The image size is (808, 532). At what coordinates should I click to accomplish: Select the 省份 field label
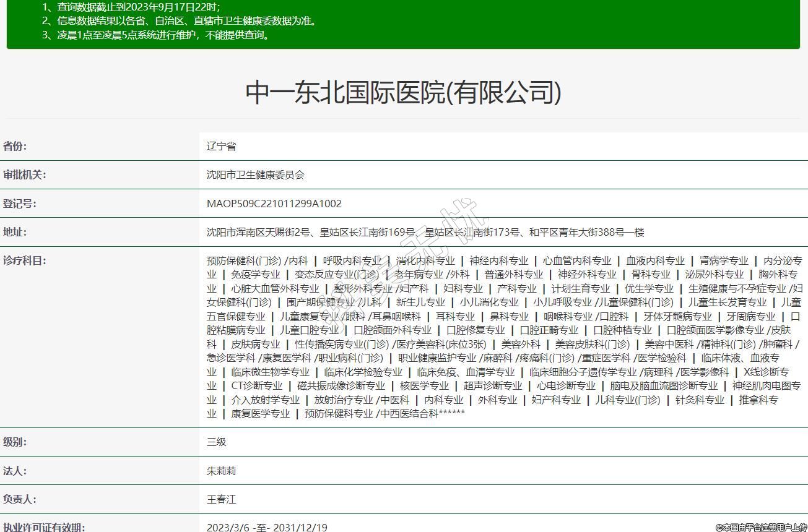tap(15, 147)
